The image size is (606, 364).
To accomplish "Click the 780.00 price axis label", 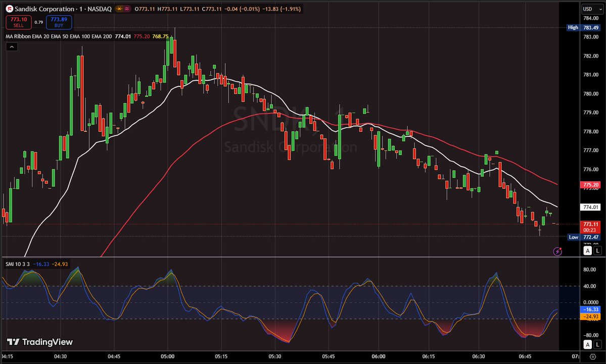I will (591, 93).
